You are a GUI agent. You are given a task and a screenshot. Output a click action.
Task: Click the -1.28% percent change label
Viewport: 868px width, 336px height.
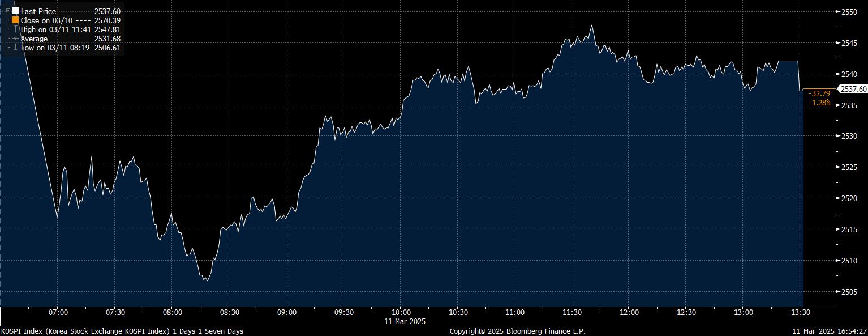point(819,103)
